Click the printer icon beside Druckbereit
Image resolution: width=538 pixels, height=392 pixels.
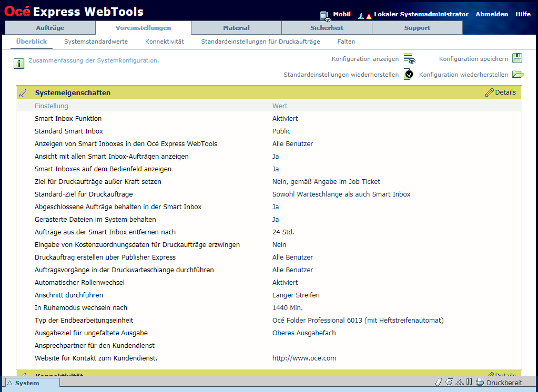pyautogui.click(x=480, y=382)
